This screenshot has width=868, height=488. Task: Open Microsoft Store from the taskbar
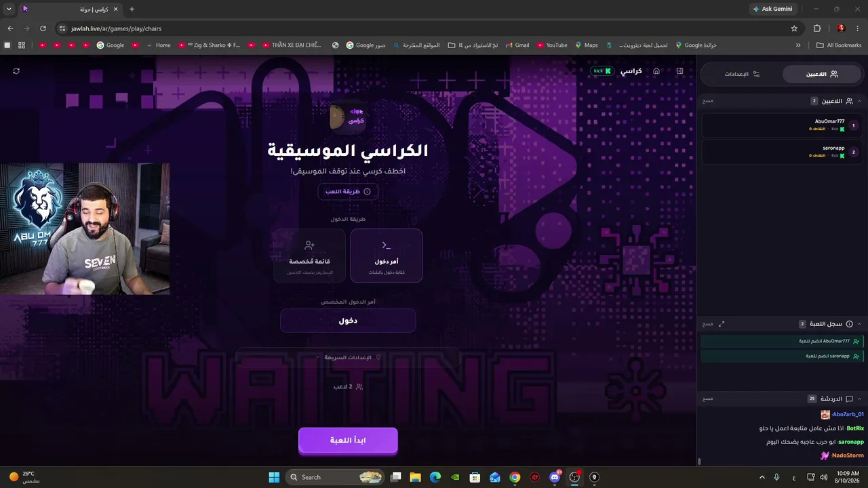(x=475, y=477)
